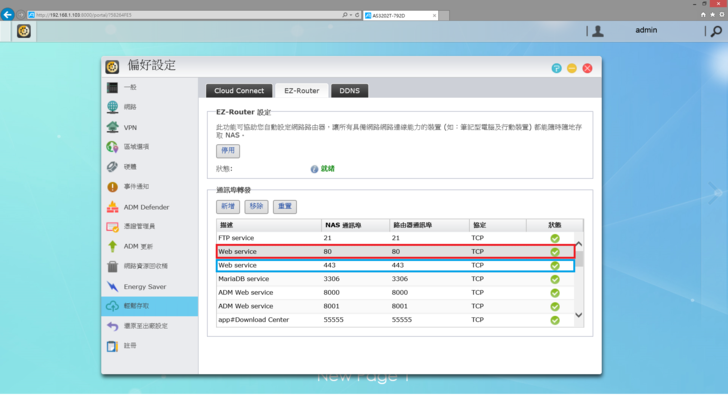
Task: Switch to the DDNS tab
Action: 349,91
